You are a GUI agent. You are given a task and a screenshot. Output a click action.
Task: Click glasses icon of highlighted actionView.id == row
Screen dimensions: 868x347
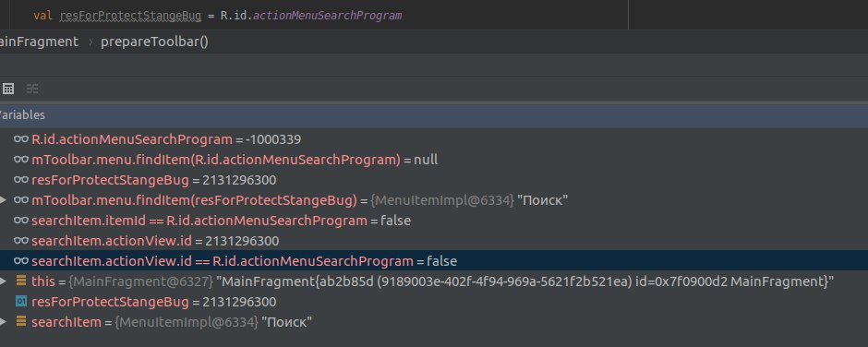(x=21, y=260)
